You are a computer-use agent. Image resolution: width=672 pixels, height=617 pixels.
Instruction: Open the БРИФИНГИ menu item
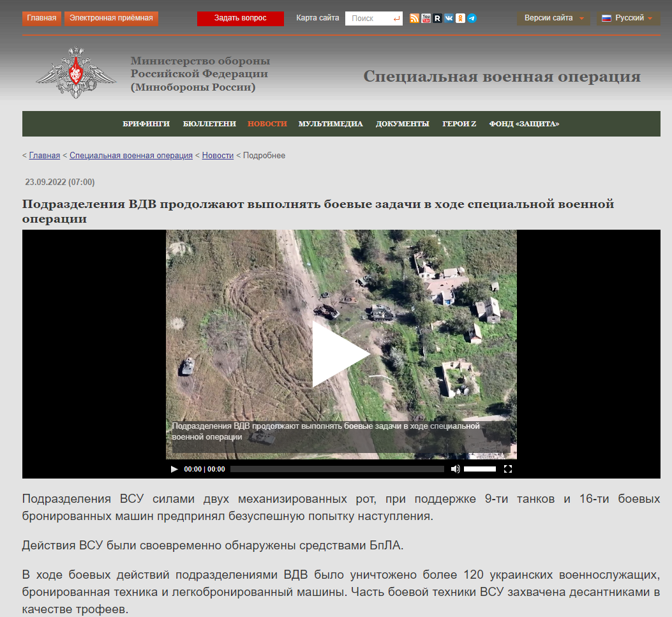pyautogui.click(x=146, y=124)
